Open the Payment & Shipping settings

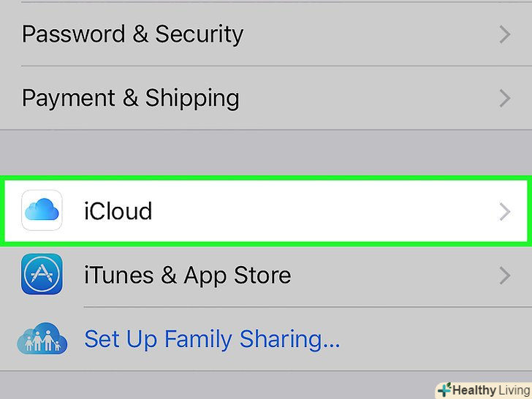point(130,98)
